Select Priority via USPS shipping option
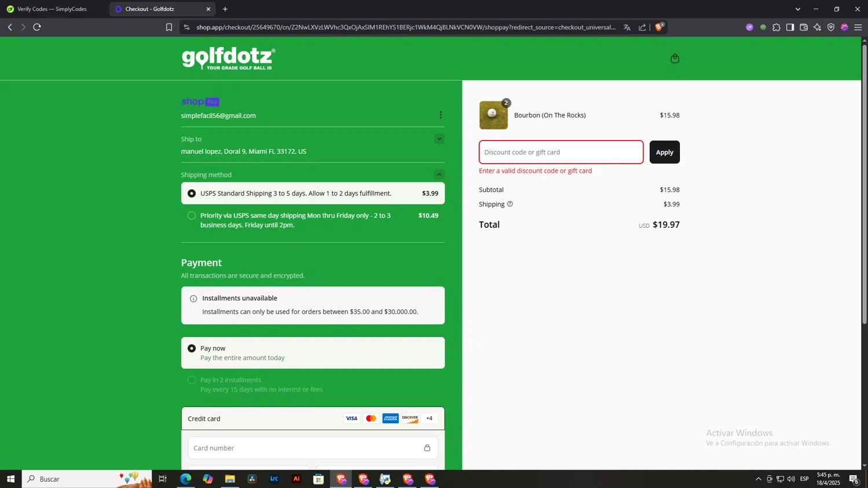 point(312,220)
